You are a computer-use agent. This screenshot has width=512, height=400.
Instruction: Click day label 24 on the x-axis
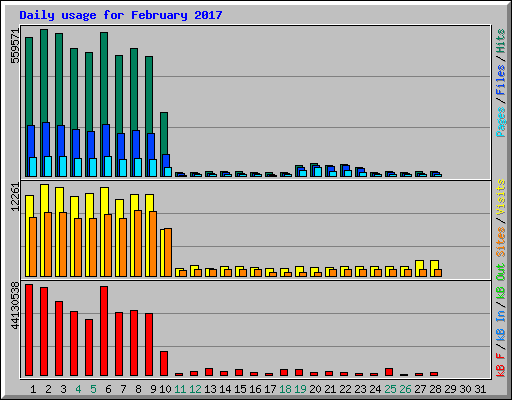375,389
